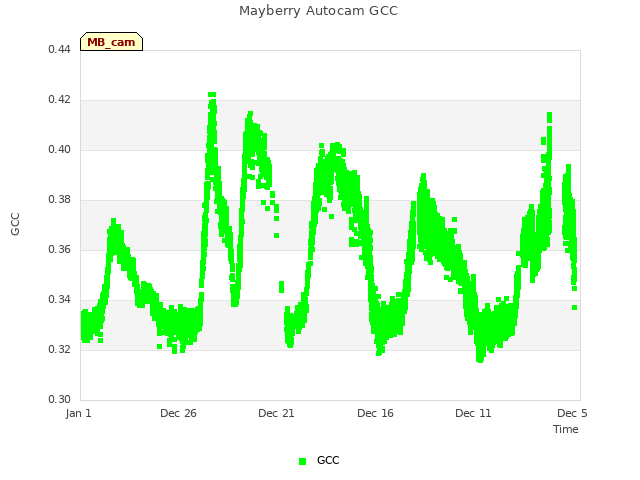Screen dimensions: 640x480
Task: Click the GCC legend label
Action: [x=328, y=460]
